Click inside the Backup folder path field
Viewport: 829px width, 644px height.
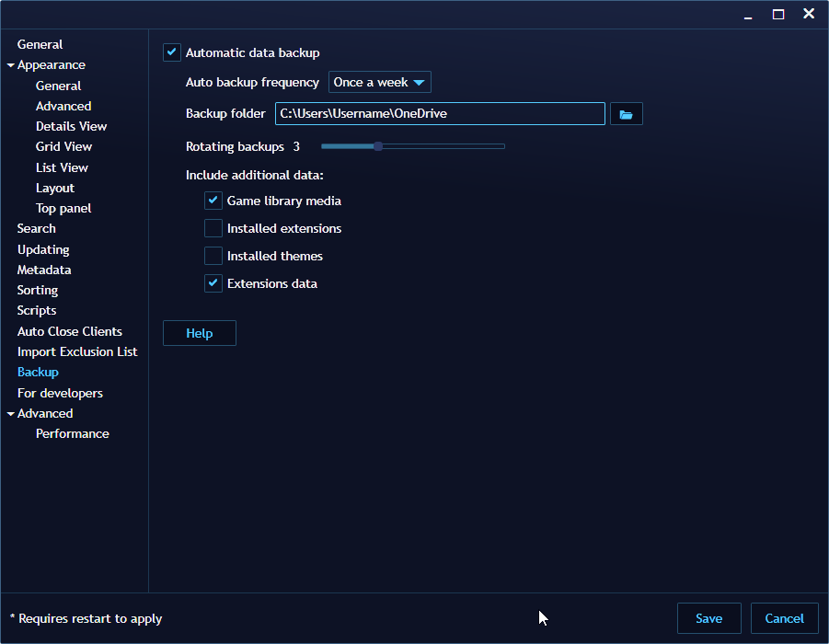click(x=440, y=114)
